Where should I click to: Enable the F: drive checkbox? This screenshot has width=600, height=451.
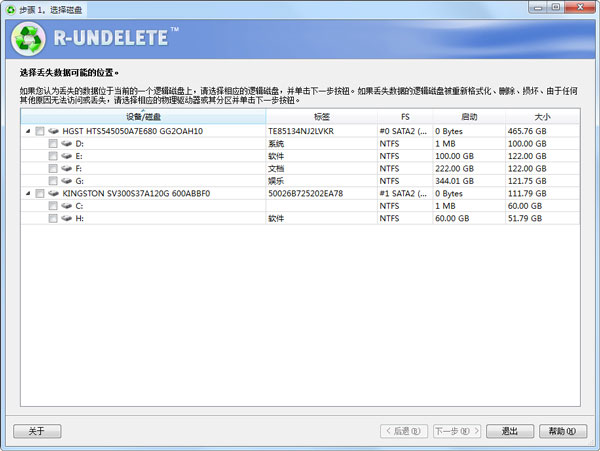(x=53, y=168)
